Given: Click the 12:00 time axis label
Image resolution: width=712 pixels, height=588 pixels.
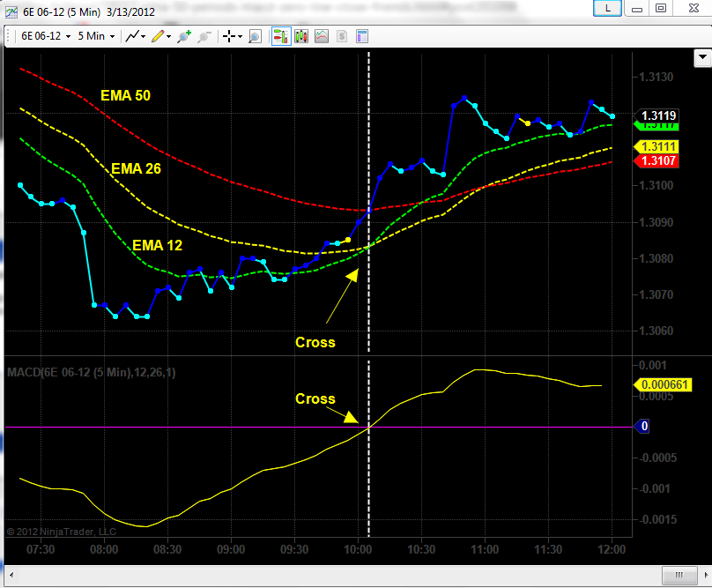Looking at the screenshot, I should pos(612,549).
